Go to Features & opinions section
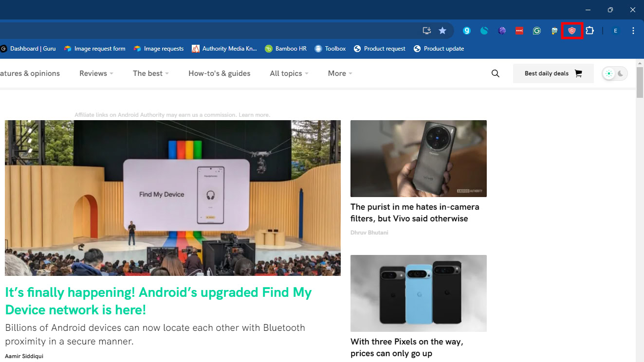The image size is (644, 362). pos(30,73)
